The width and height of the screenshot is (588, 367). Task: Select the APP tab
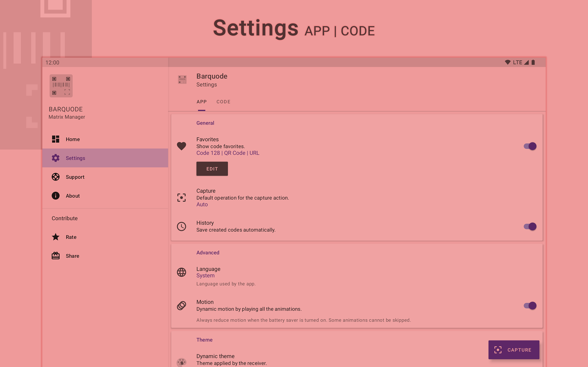pos(201,102)
